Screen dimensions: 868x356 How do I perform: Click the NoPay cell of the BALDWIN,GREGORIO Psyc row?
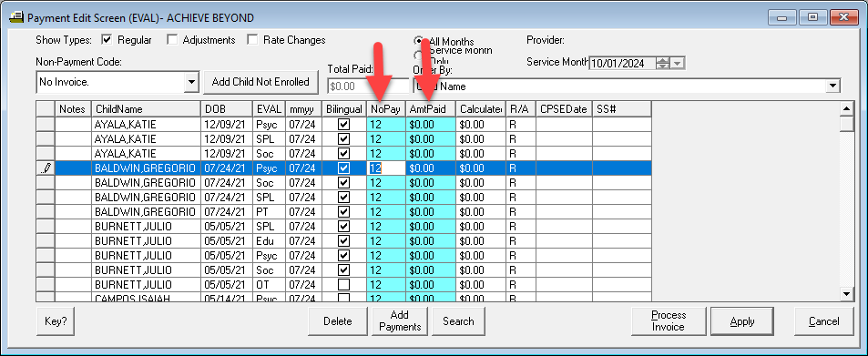pyautogui.click(x=386, y=168)
